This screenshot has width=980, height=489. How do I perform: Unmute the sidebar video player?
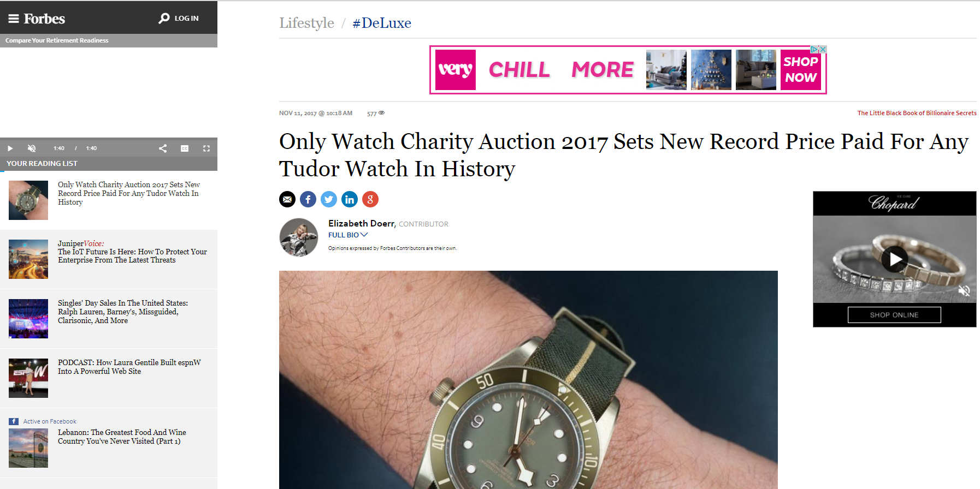32,148
